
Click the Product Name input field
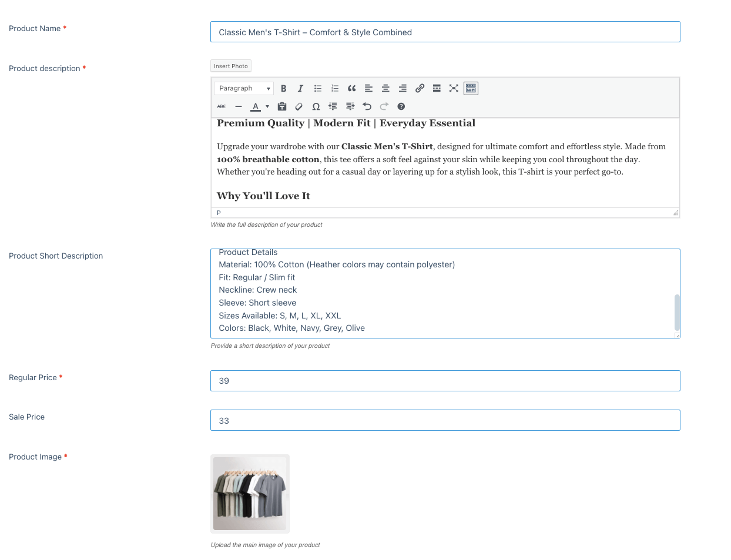[x=445, y=32]
